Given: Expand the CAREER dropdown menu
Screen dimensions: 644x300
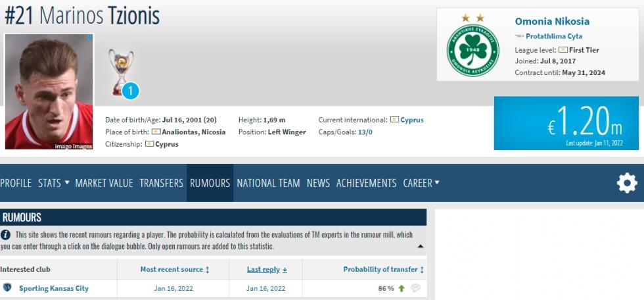Looking at the screenshot, I should (421, 183).
